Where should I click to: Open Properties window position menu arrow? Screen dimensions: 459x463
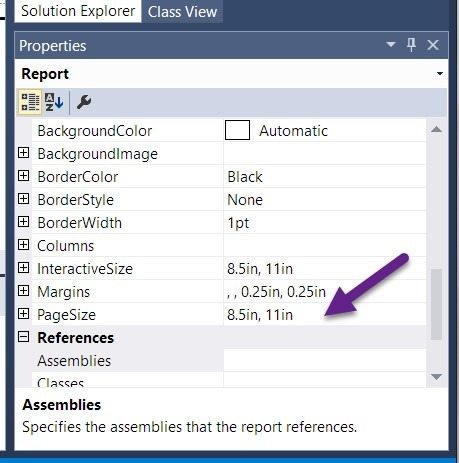[x=390, y=44]
